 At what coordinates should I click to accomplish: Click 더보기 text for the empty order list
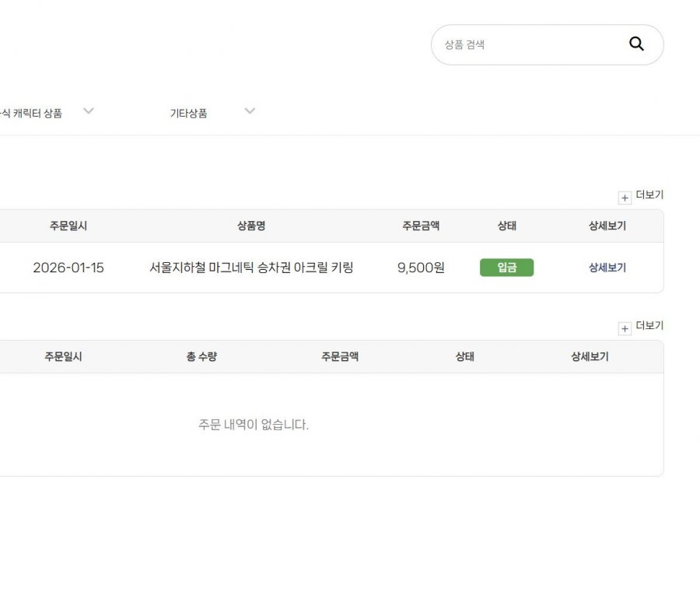coord(649,326)
